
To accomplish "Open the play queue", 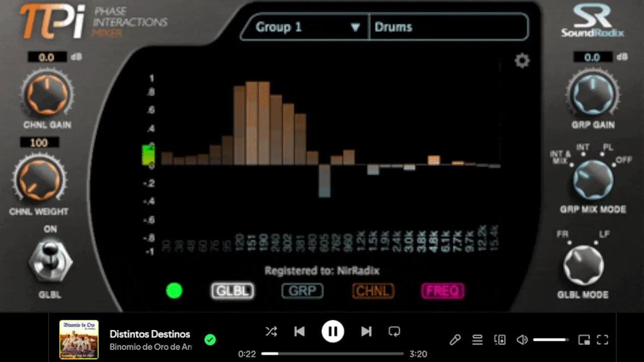I will tap(477, 340).
